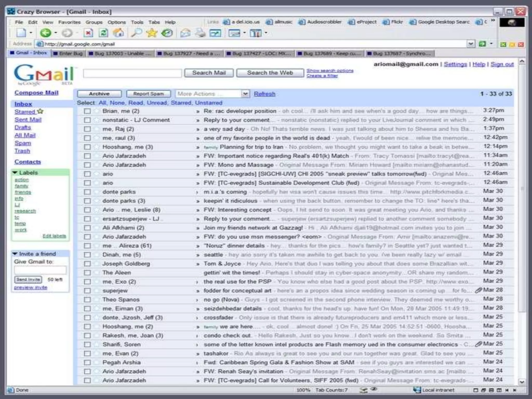Screen dimensions: 532x399
Task: Tick the checkbox for Theo Spanos message
Action: tap(87, 300)
